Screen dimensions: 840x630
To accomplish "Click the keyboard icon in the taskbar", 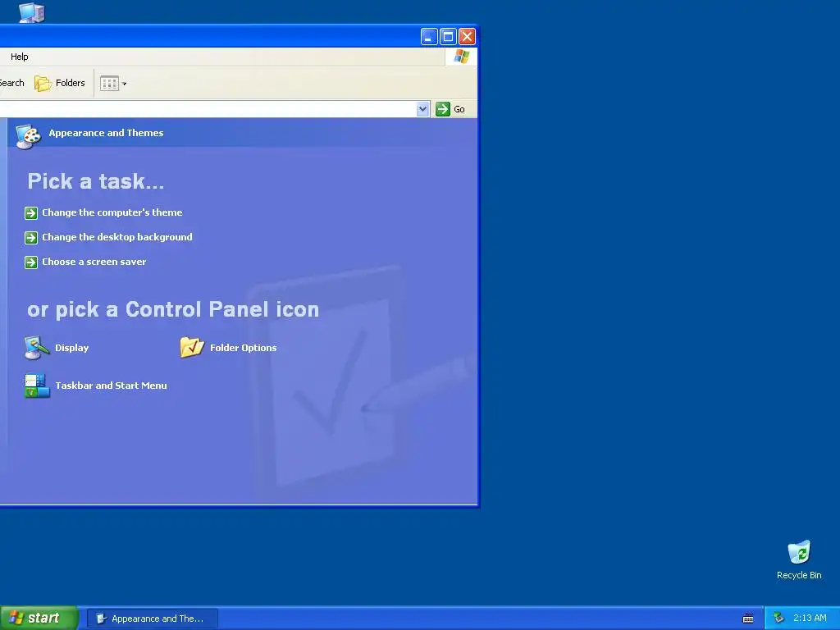I will [x=748, y=619].
